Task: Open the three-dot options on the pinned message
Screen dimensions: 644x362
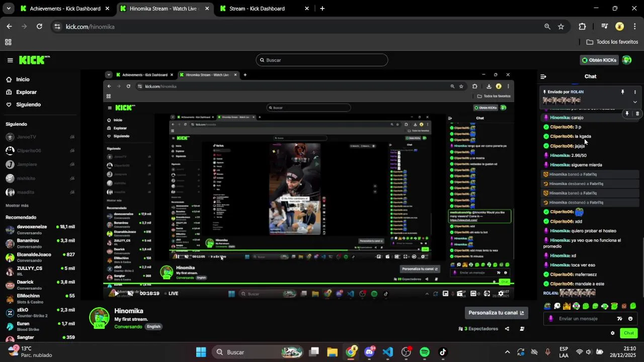Action: pos(635,92)
